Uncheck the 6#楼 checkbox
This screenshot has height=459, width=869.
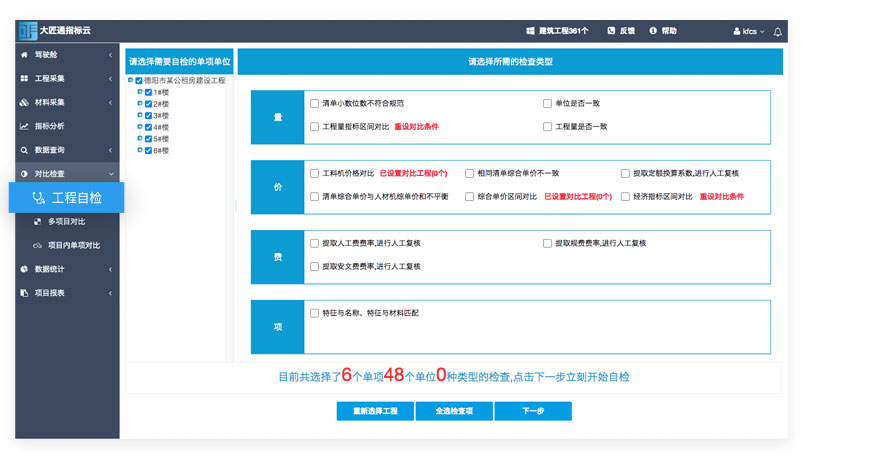(x=149, y=151)
